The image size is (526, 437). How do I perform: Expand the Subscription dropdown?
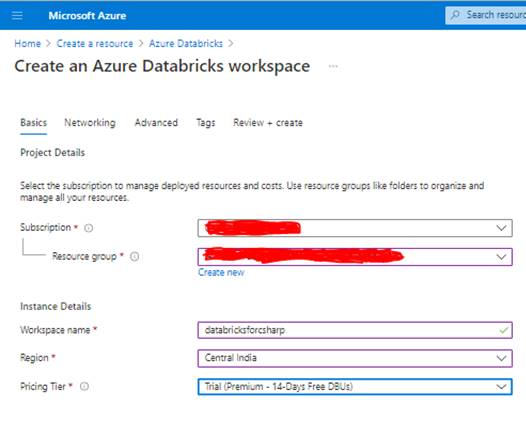pos(355,228)
